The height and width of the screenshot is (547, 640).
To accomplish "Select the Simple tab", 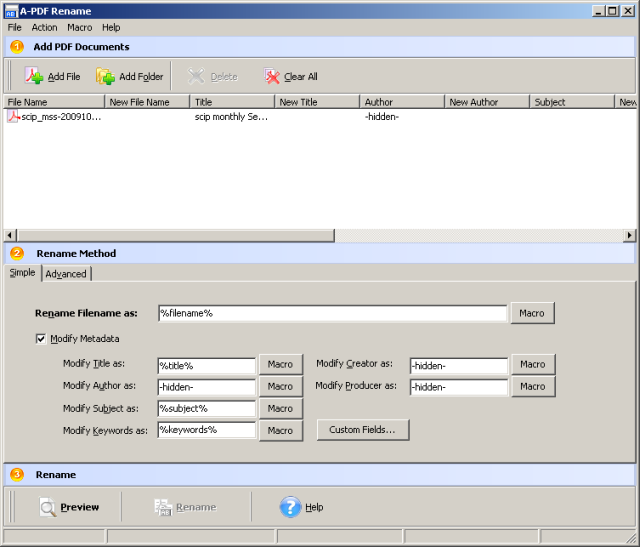I will click(22, 272).
